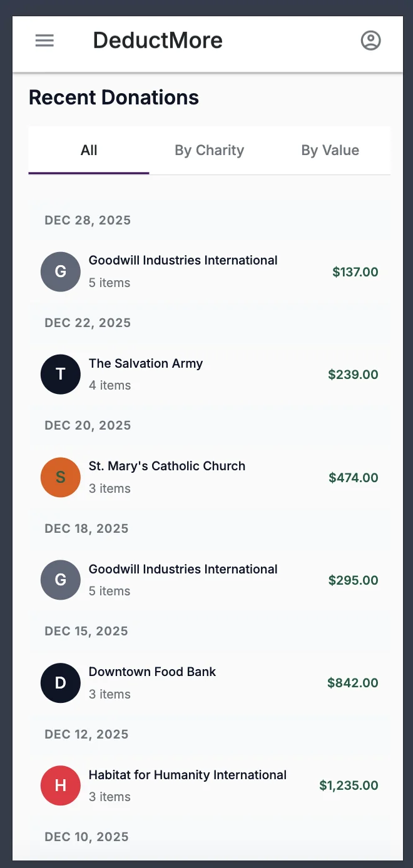Click the orange S avatar for St. Mary's
Viewport: 413px width, 868px height.
coord(61,478)
